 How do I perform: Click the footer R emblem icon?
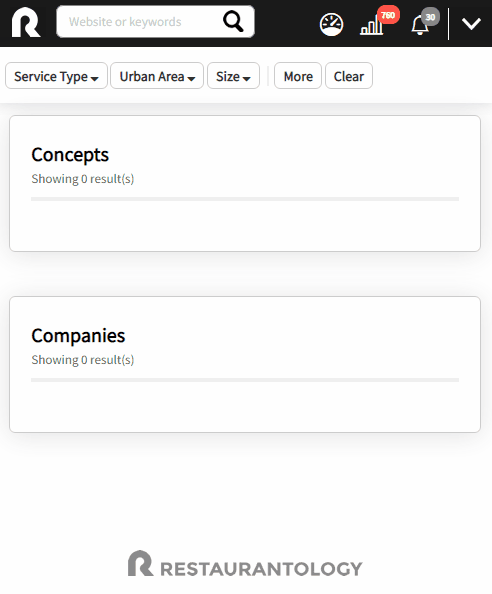tap(141, 563)
